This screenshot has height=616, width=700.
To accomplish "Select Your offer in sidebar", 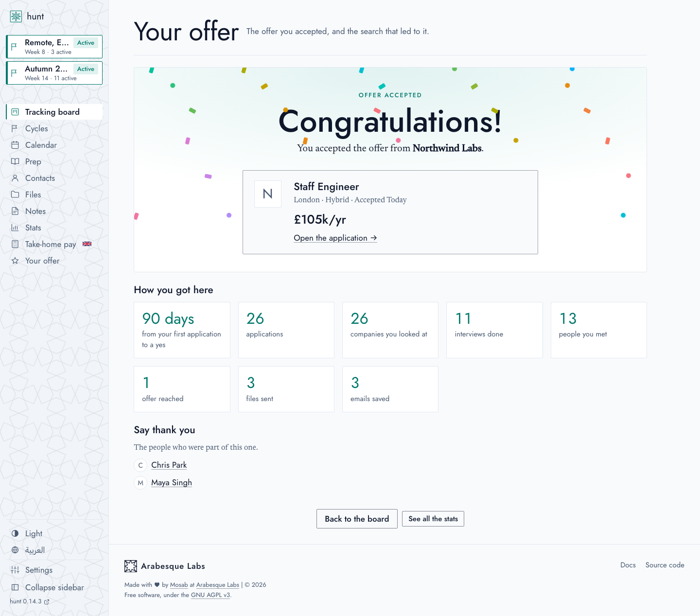I will coord(54,261).
